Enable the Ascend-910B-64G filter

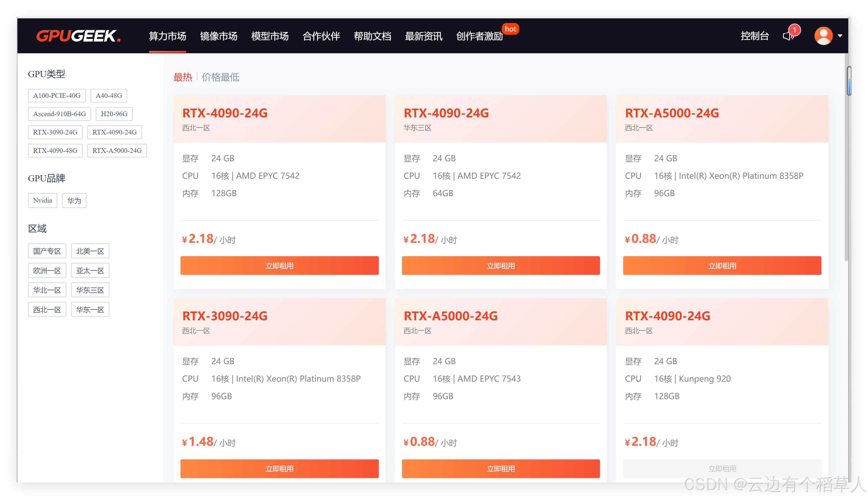click(59, 114)
